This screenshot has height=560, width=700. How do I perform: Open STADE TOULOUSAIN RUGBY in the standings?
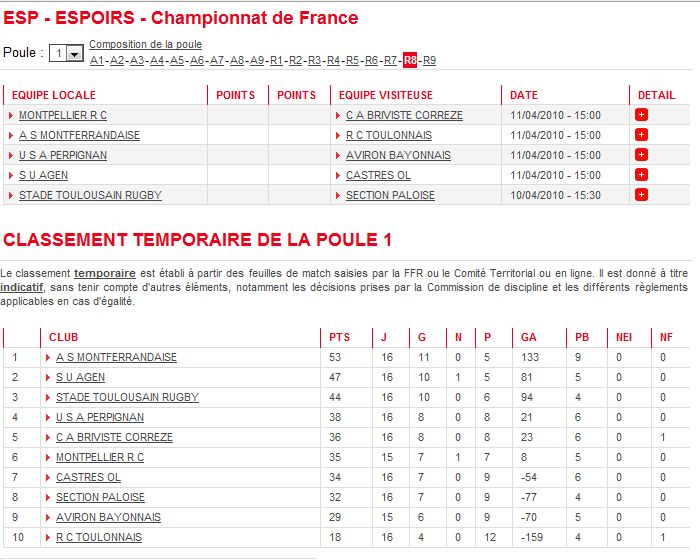[127, 397]
